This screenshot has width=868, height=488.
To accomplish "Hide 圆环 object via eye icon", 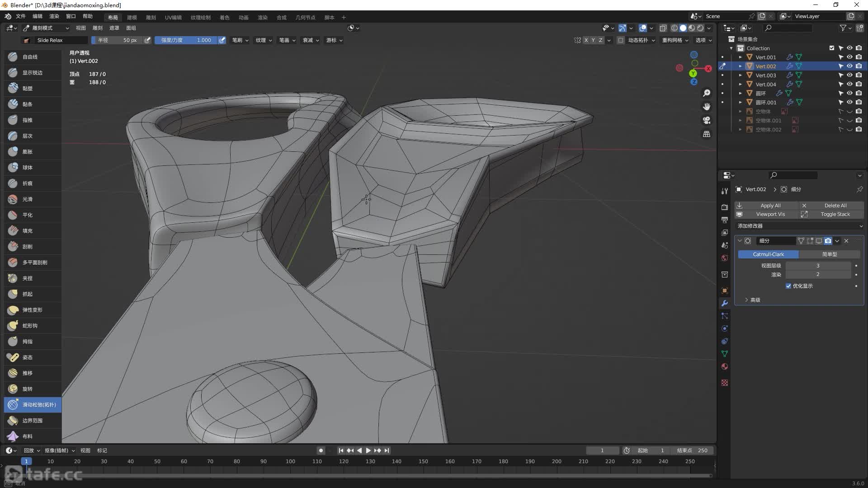I will pyautogui.click(x=849, y=94).
